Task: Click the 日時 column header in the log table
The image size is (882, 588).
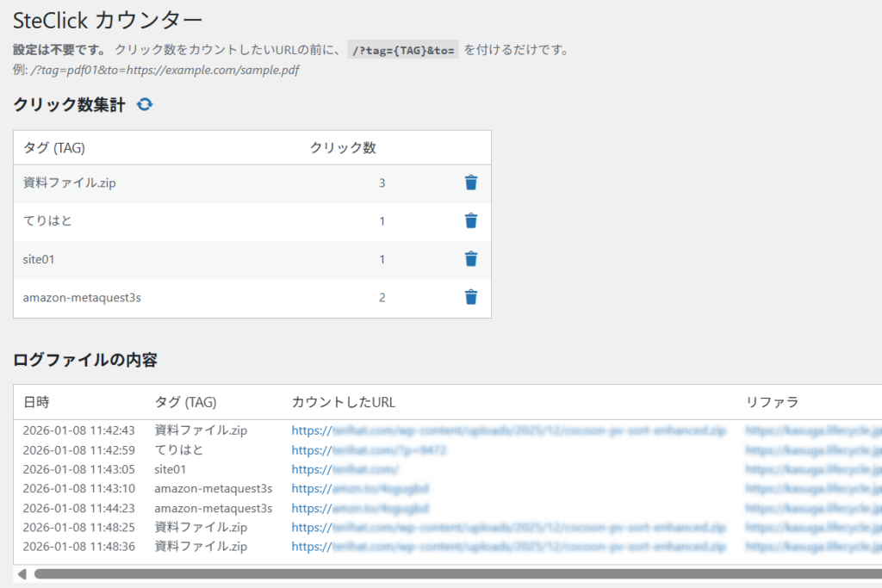Action: click(x=36, y=402)
